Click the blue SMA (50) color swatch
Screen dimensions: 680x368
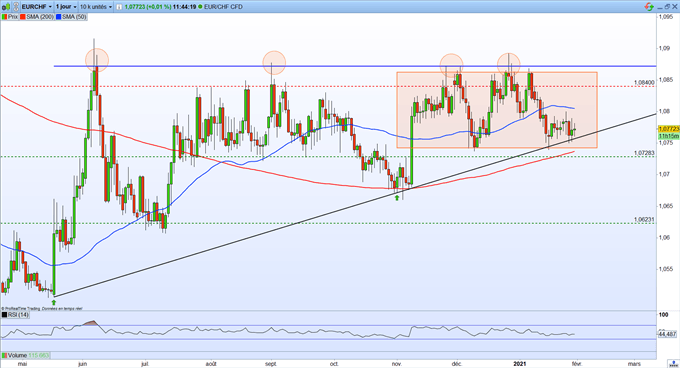(59, 17)
